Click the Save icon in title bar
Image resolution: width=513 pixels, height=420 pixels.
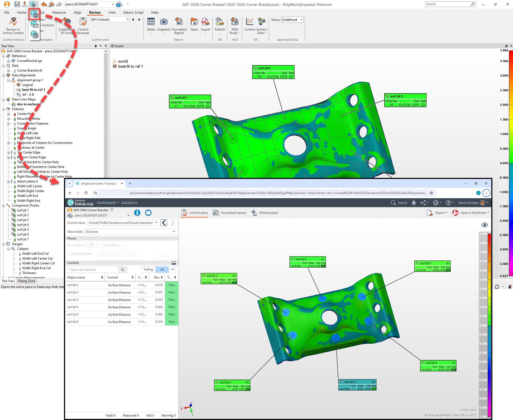17,4
